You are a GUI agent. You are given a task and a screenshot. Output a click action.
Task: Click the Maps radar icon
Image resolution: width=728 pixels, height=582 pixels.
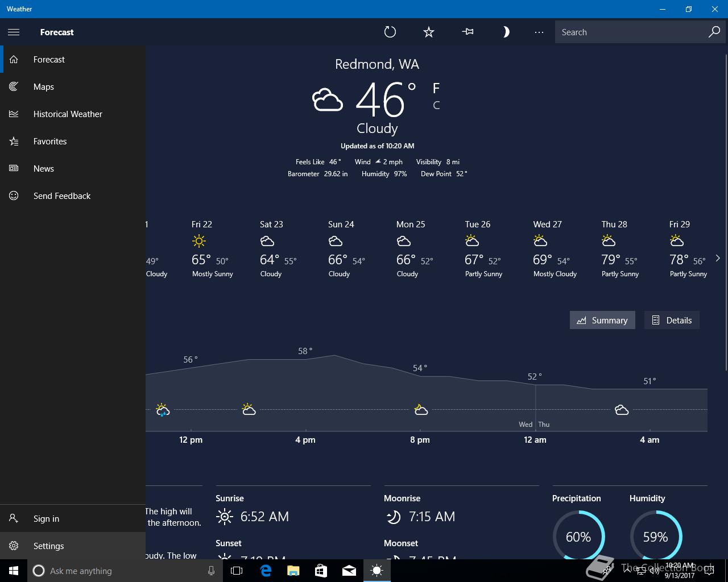(14, 86)
